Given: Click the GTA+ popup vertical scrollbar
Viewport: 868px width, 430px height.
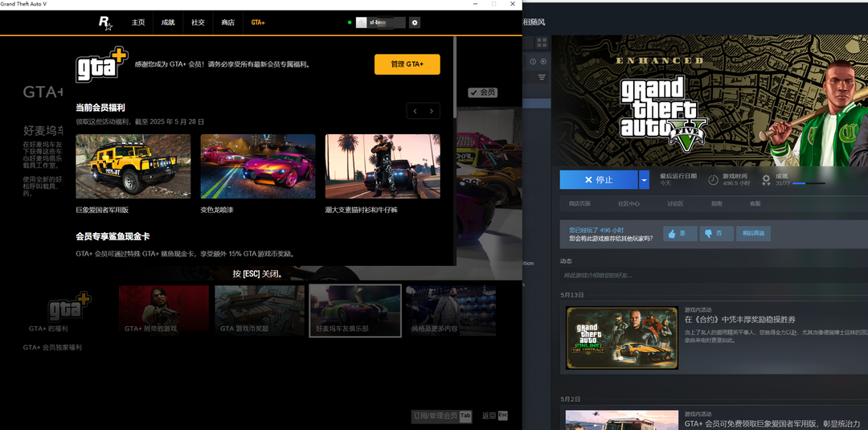Looking at the screenshot, I should (x=454, y=76).
